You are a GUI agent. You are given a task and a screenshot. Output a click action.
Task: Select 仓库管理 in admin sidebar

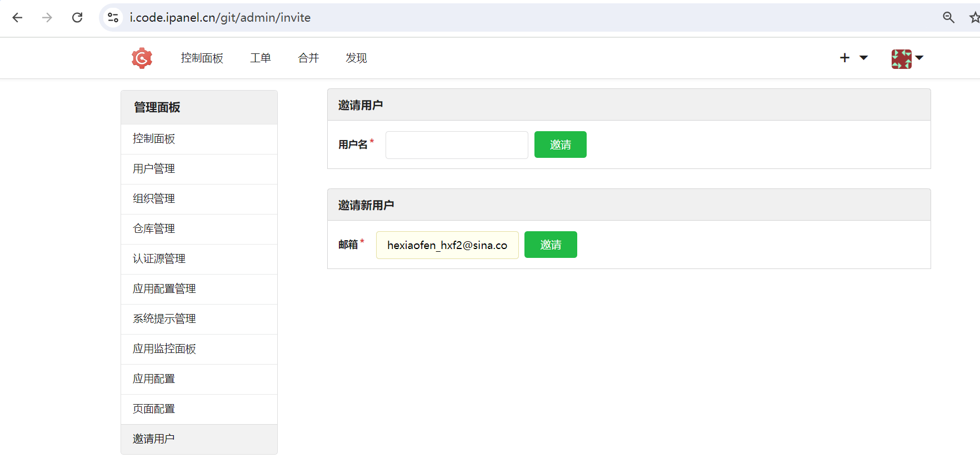coord(154,229)
